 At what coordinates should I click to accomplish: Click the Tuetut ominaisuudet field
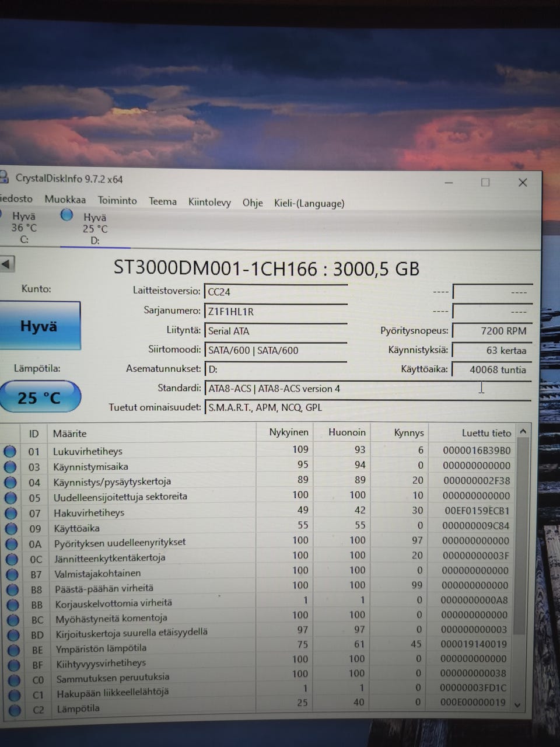coord(367,408)
